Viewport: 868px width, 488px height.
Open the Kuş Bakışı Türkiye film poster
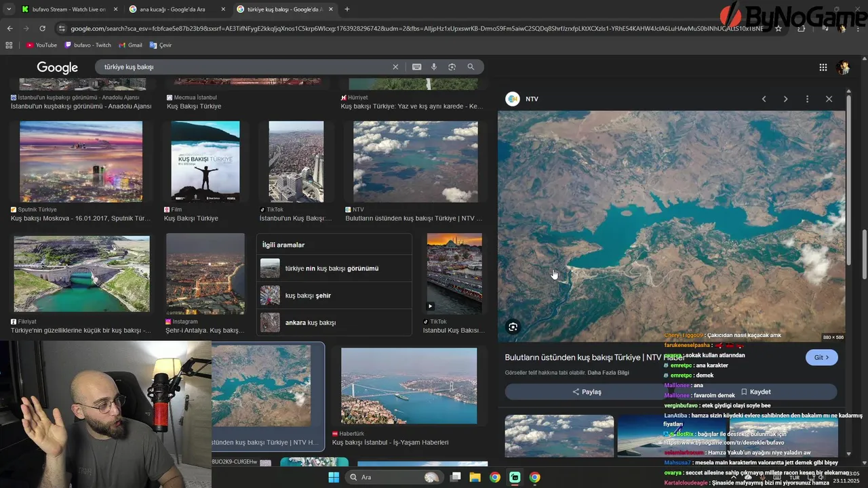(205, 161)
